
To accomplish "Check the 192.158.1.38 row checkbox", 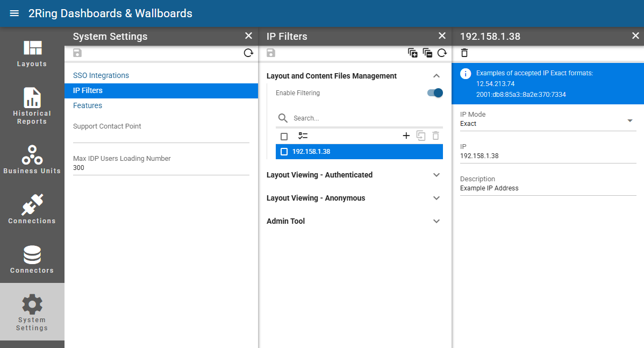I will (x=284, y=152).
